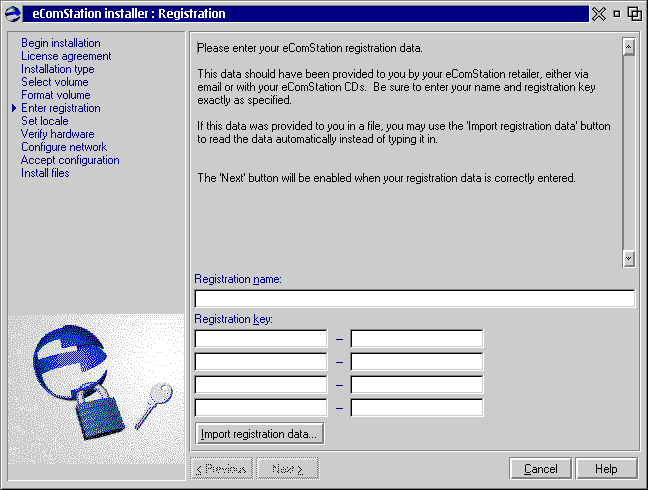648x490 pixels.
Task: Maximize the installer window using the overlapping squares icon
Action: point(634,14)
